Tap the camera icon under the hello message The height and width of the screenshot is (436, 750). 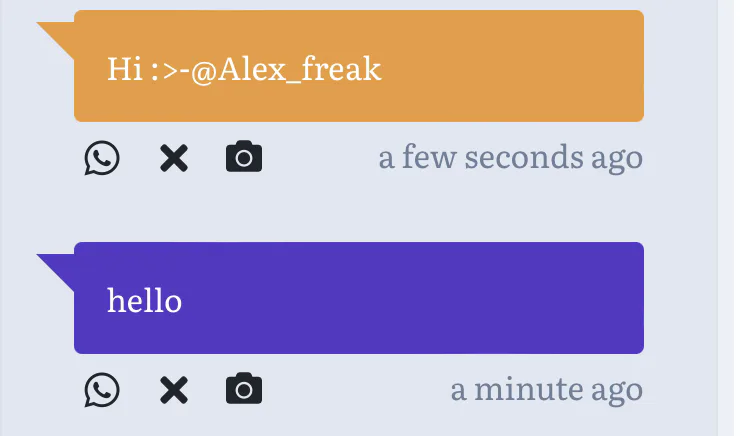click(x=244, y=390)
